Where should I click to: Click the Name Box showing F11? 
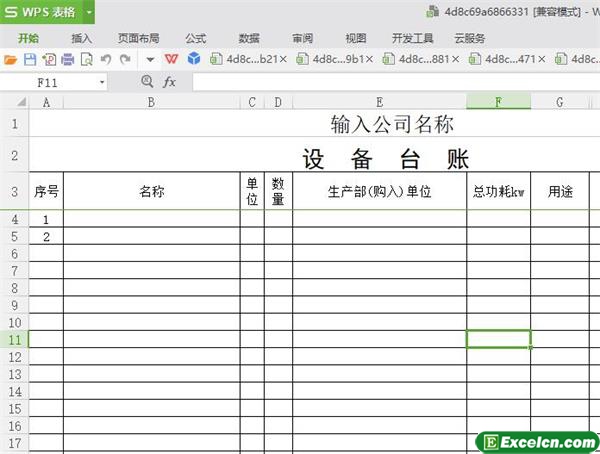point(48,82)
